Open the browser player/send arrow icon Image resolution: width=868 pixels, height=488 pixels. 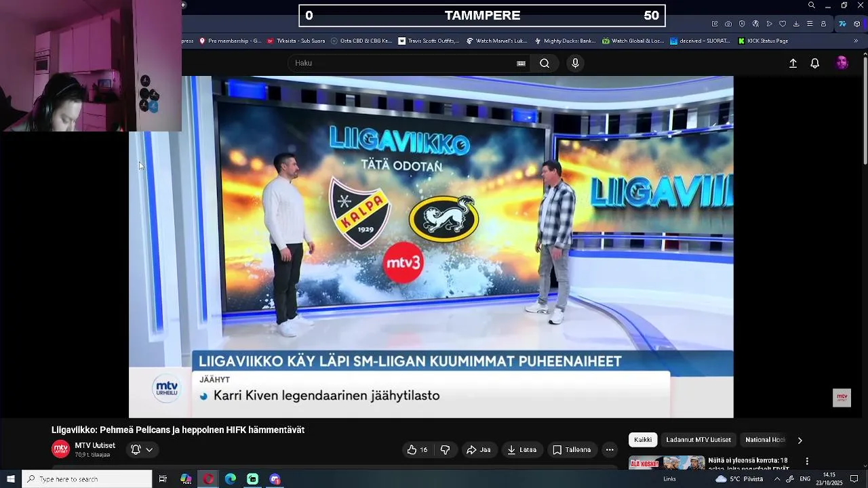point(769,24)
